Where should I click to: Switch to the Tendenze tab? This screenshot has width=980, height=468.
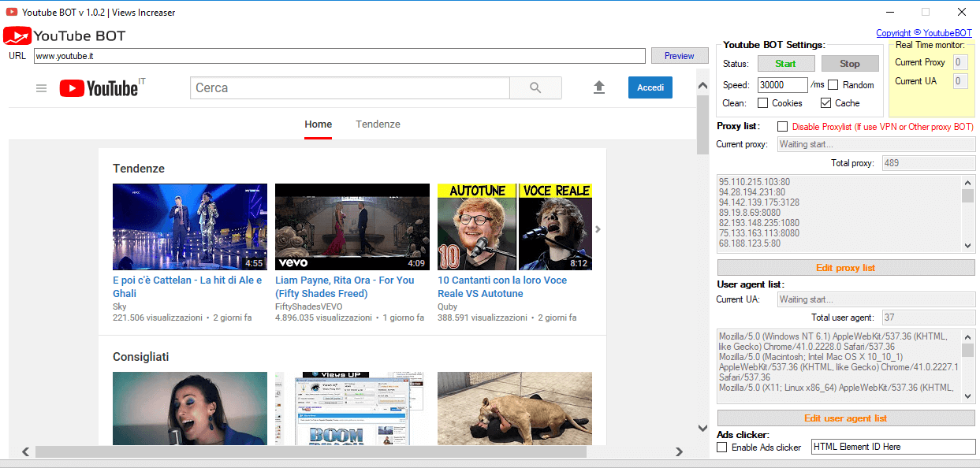(x=378, y=124)
